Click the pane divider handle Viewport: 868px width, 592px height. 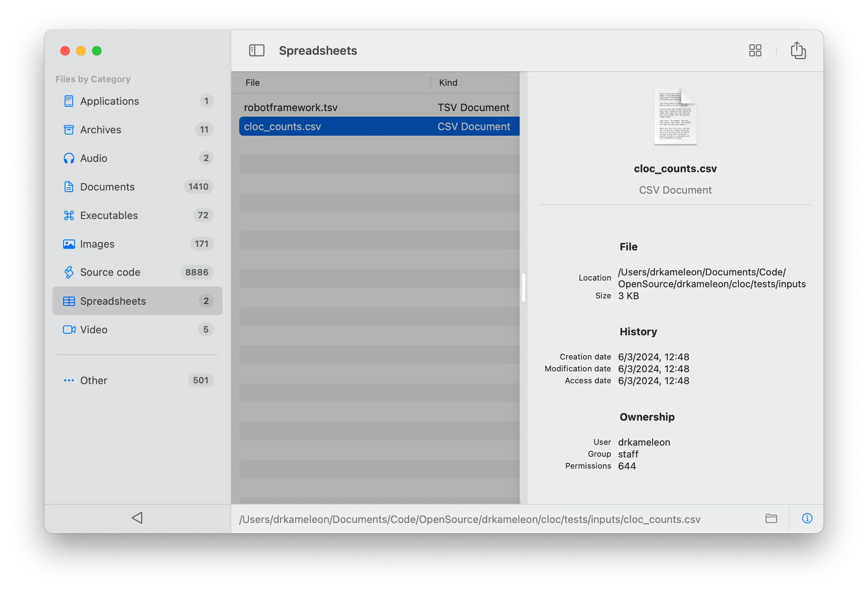[x=524, y=288]
